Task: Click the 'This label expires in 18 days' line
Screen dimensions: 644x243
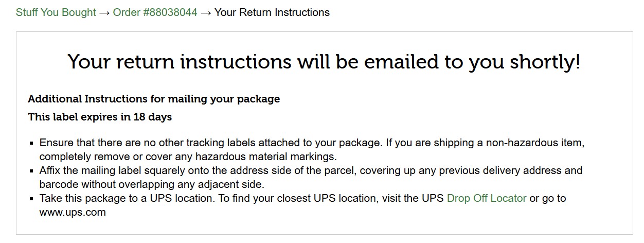Action: point(100,117)
